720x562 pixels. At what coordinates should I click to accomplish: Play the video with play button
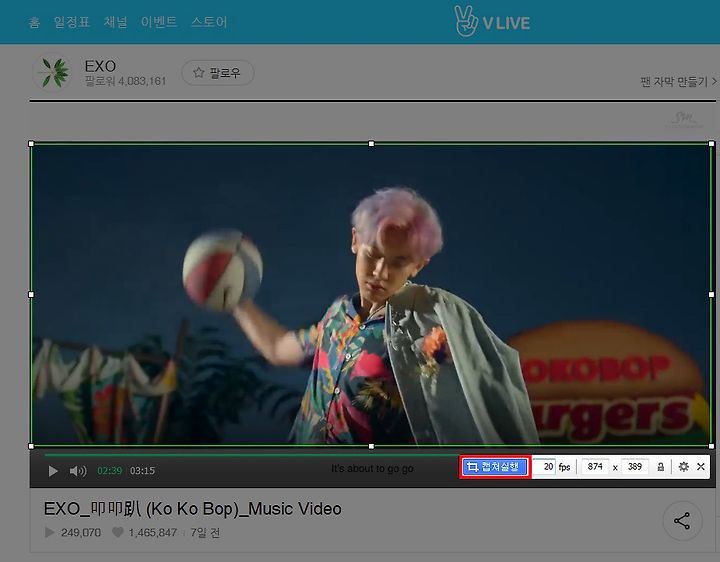click(53, 471)
